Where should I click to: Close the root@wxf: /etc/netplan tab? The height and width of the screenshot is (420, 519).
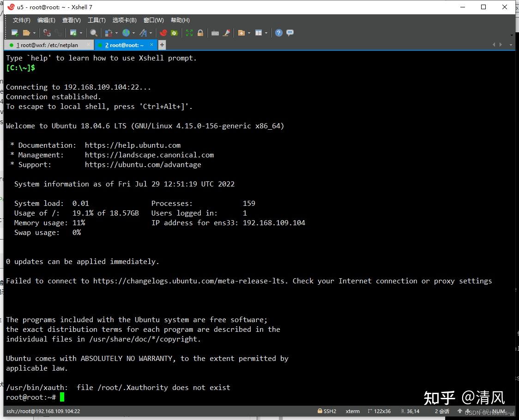click(x=88, y=45)
